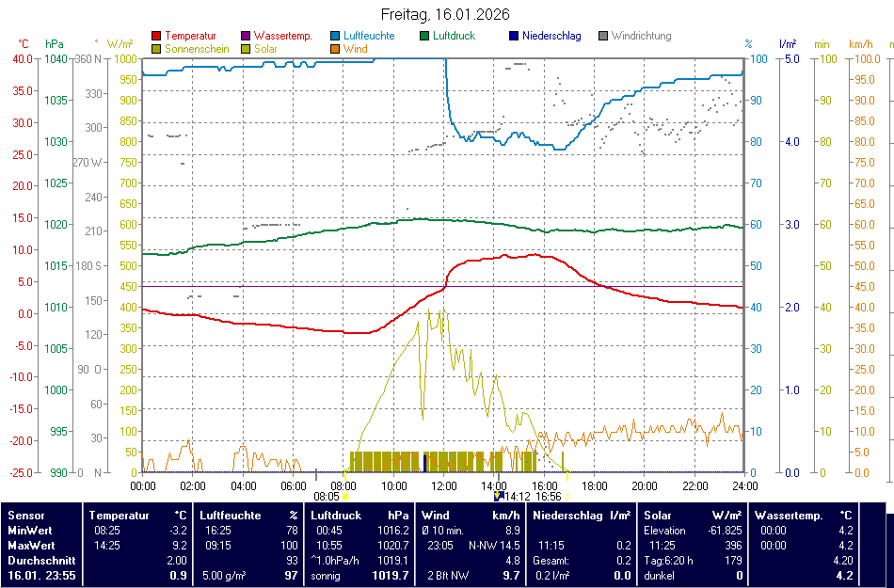The width and height of the screenshot is (894, 588).
Task: Click the blue marker icon before 14:12
Action: 498,496
